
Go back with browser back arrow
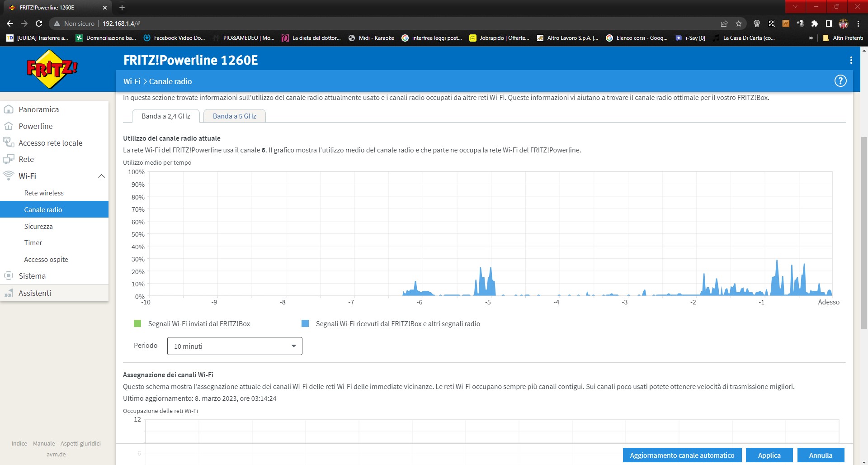point(10,24)
